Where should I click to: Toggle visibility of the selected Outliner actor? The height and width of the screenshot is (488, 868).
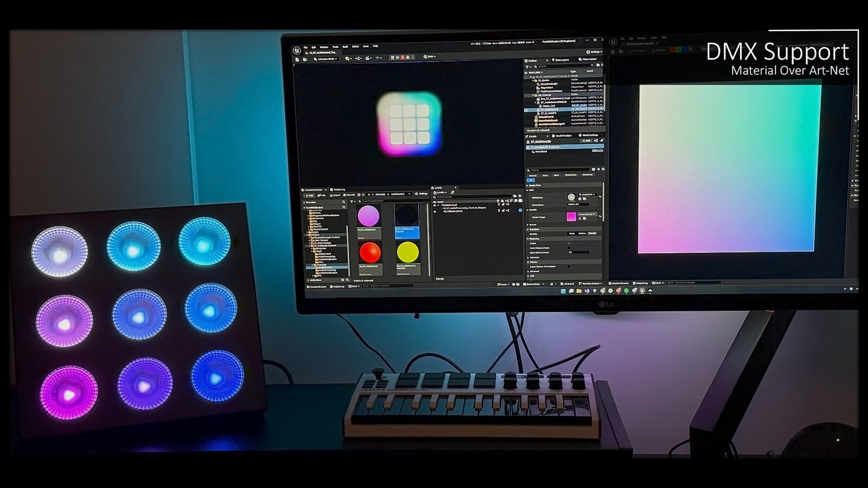(x=525, y=110)
